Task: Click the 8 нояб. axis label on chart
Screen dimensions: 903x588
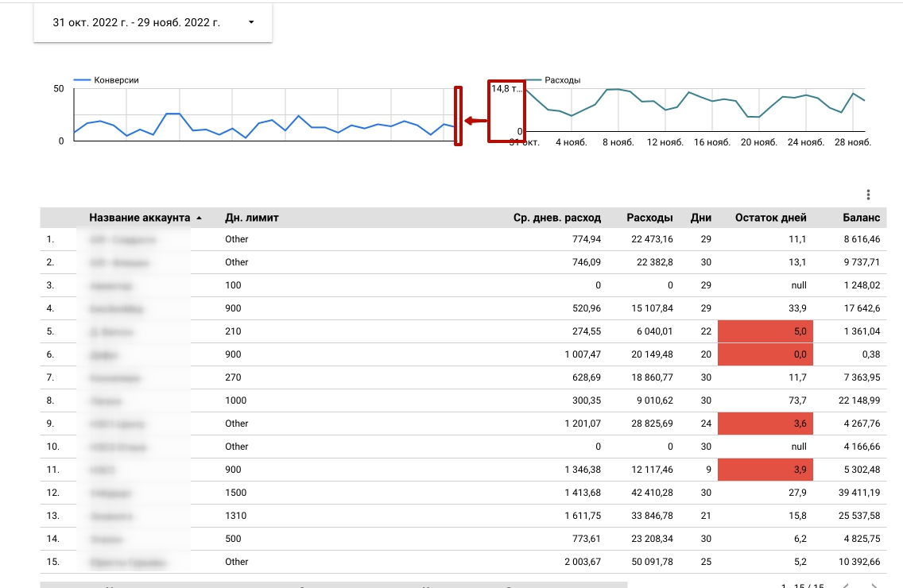Action: 617,142
